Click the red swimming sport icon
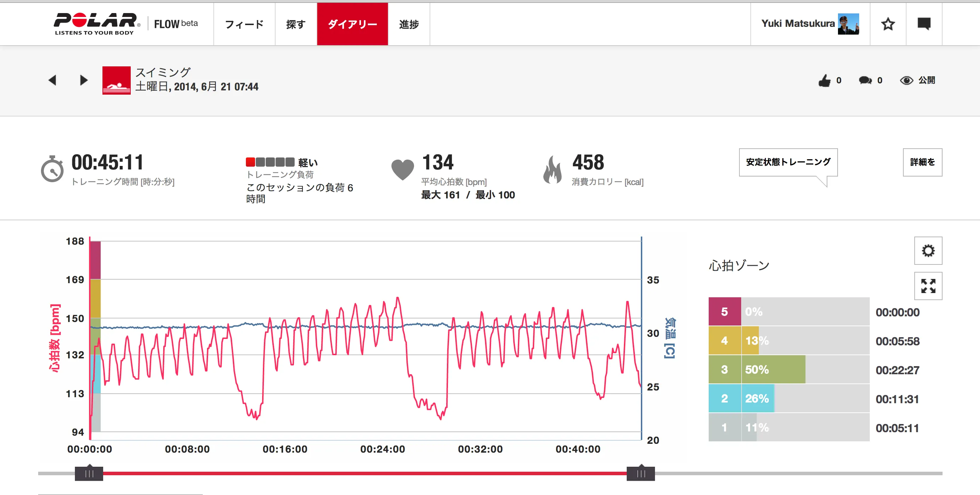The image size is (980, 495). pyautogui.click(x=117, y=80)
